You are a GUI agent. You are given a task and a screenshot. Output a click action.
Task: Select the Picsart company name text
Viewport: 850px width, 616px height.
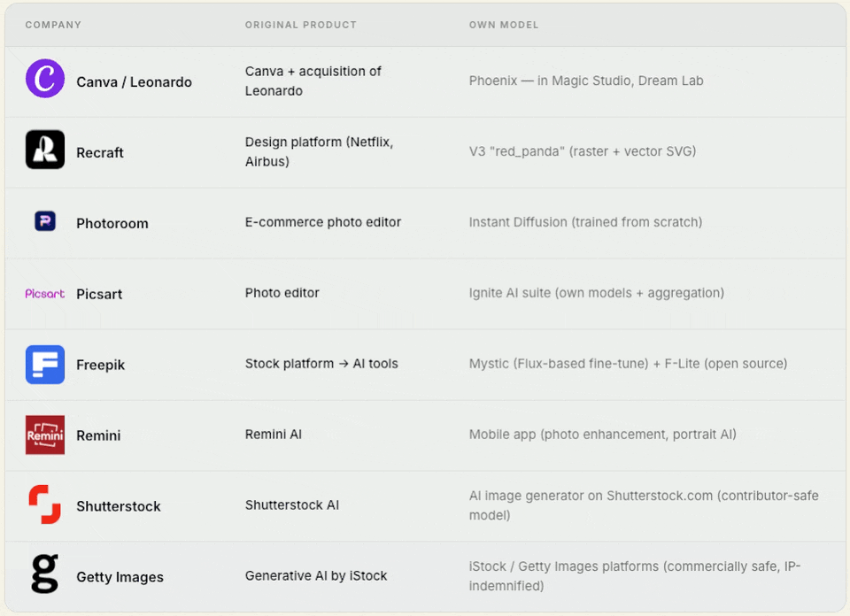[99, 294]
